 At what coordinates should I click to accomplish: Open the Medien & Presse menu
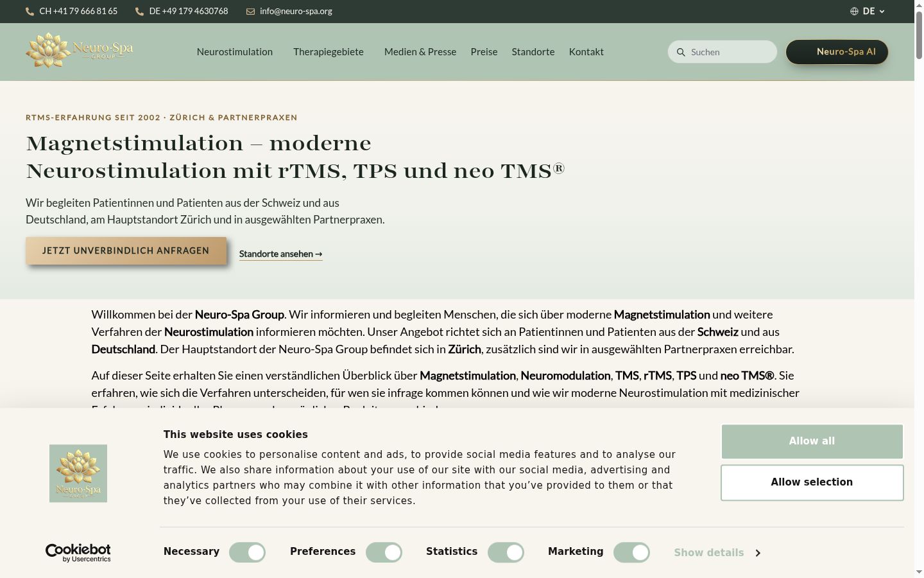[420, 51]
